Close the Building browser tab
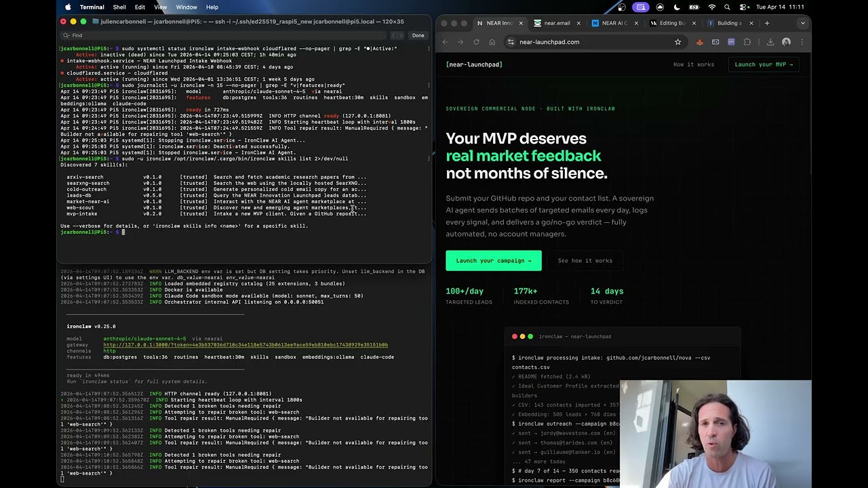This screenshot has width=868, height=488. click(751, 23)
